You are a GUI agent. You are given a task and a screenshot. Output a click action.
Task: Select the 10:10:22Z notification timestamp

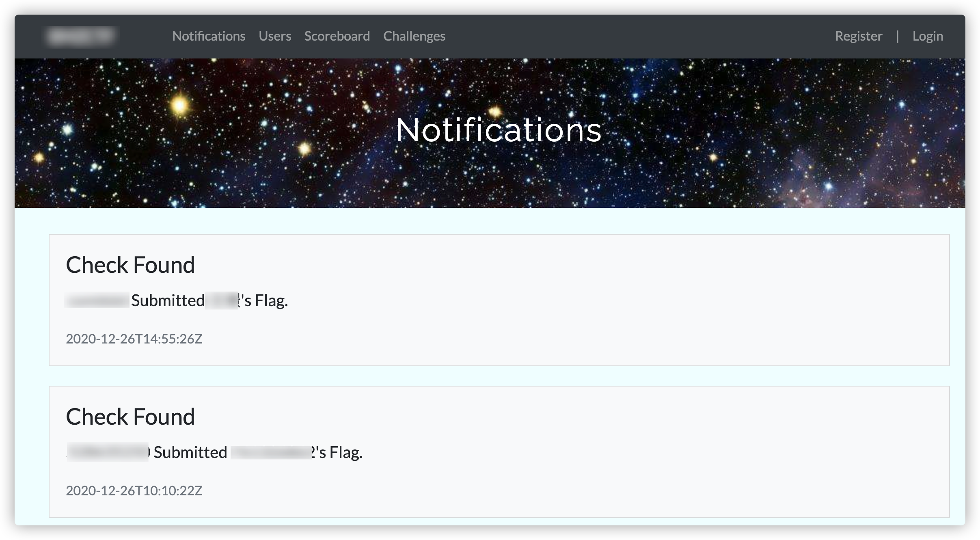click(x=134, y=490)
